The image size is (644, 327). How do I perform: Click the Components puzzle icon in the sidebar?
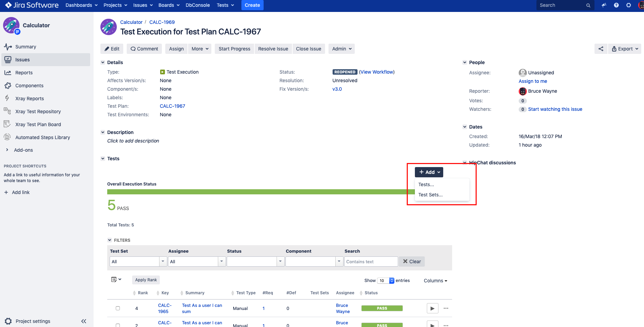click(x=8, y=86)
